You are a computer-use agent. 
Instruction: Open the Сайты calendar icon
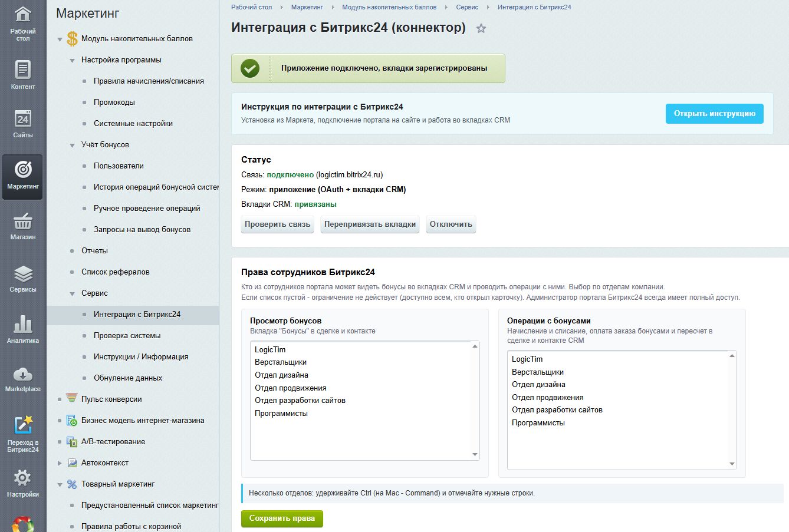(x=23, y=118)
